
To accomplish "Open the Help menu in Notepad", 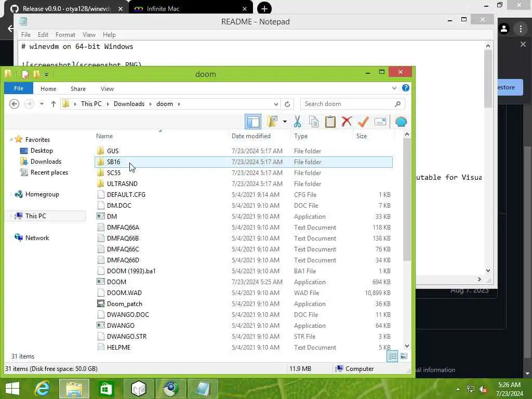I will [109, 35].
